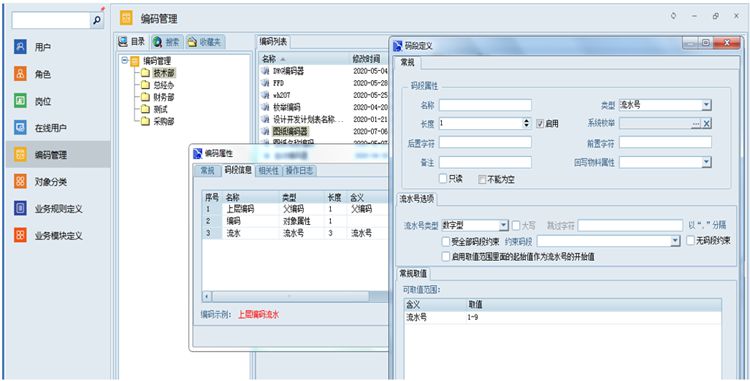Click into the 备注 input field

click(485, 163)
